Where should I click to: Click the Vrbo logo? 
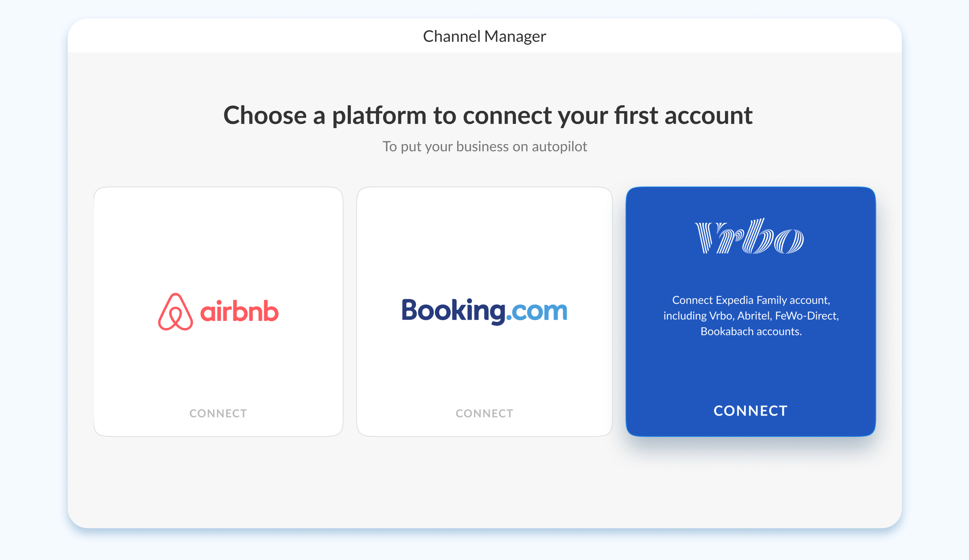pos(750,236)
